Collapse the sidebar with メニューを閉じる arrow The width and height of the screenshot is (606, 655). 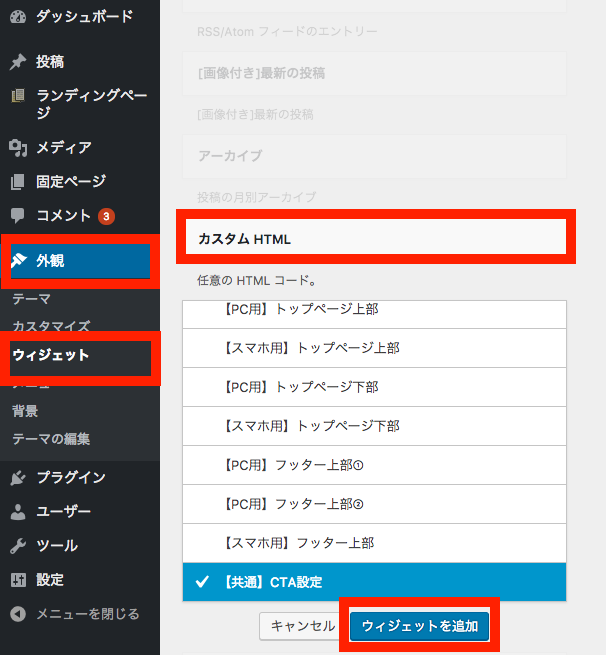(18, 614)
